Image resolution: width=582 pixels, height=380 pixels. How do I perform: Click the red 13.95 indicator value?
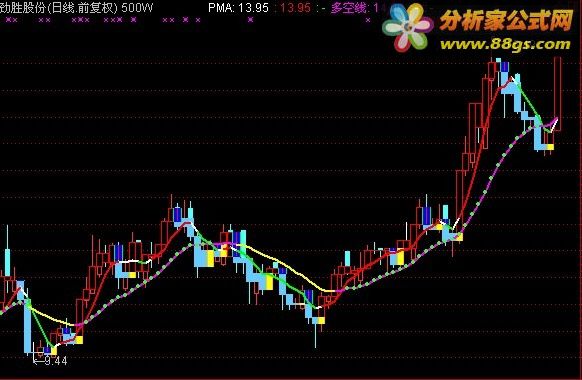click(295, 7)
